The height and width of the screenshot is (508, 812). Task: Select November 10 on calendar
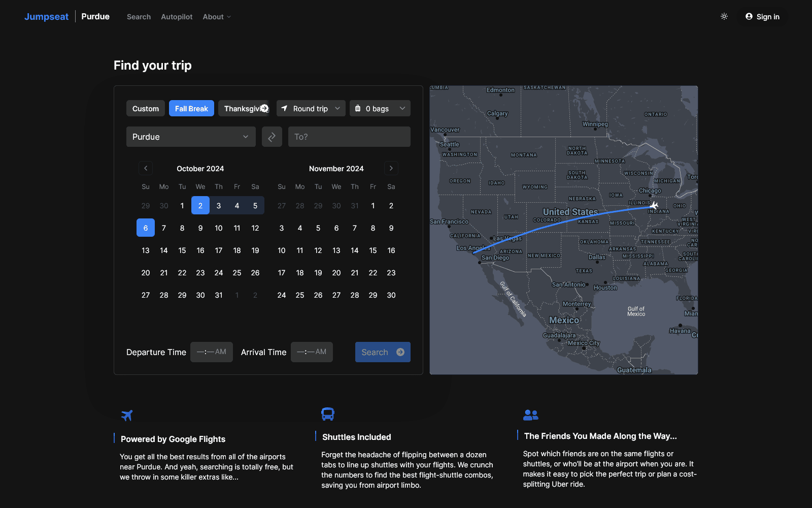click(x=282, y=250)
